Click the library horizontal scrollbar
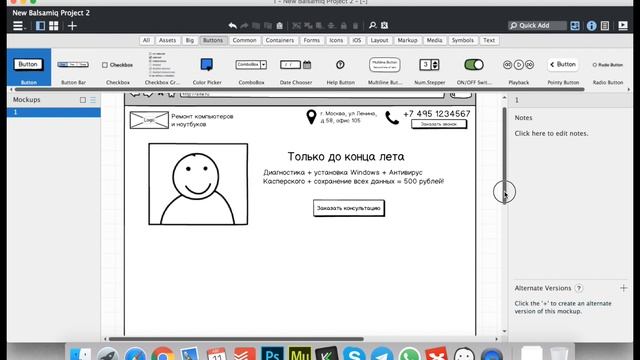Image resolution: width=640 pixels, height=360 pixels. coord(299,89)
